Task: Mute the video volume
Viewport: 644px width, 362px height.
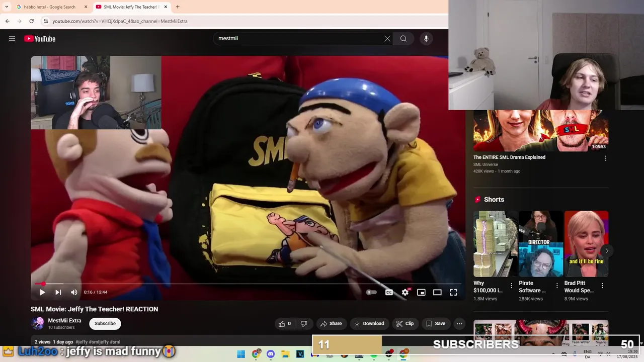Action: (74, 292)
